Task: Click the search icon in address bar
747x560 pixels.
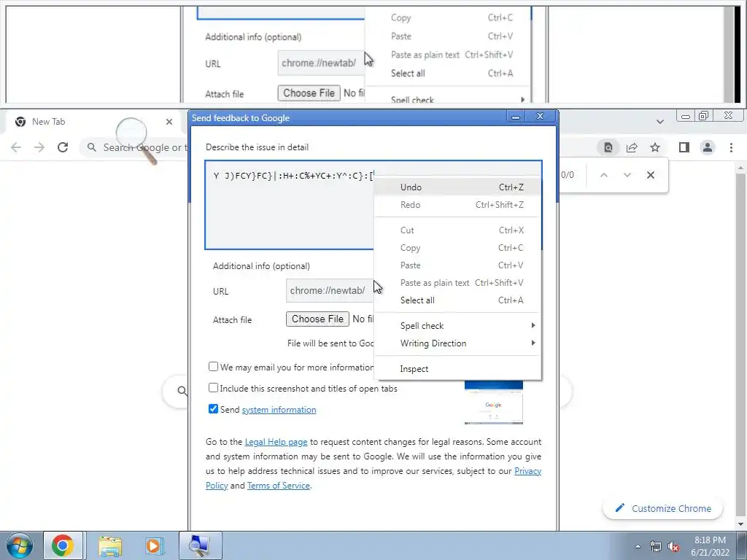Action: (x=91, y=147)
